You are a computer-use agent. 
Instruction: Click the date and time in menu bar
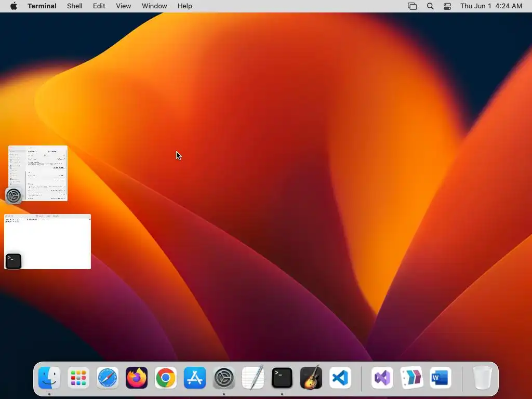click(491, 6)
